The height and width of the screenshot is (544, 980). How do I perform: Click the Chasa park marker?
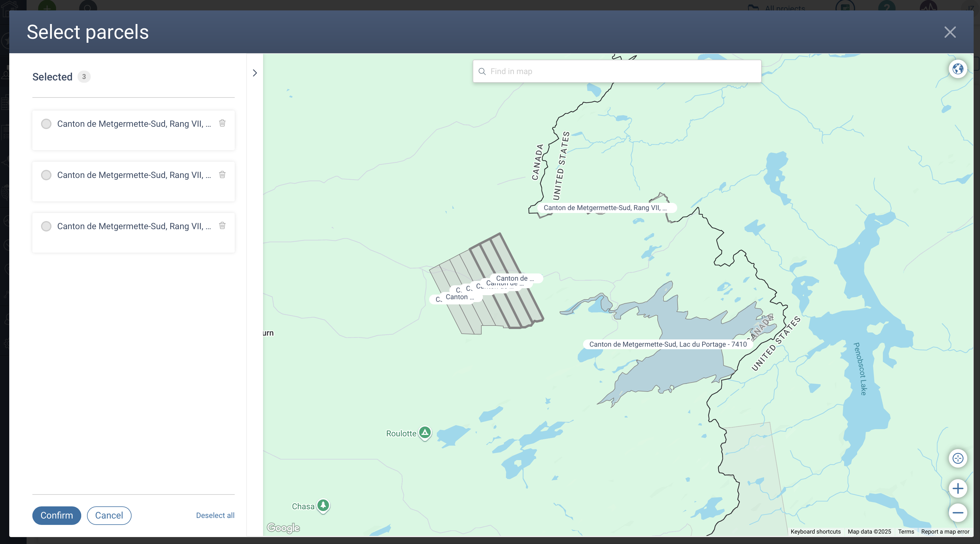pos(323,505)
